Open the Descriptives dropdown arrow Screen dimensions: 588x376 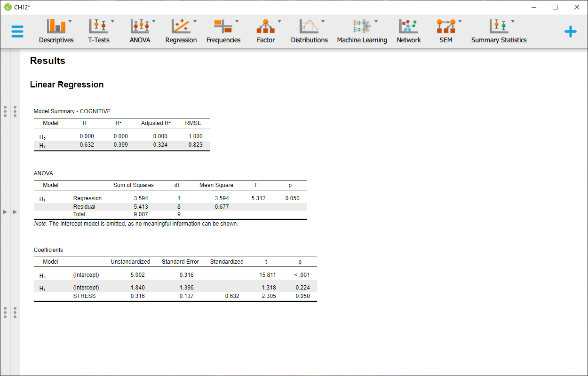tap(71, 21)
